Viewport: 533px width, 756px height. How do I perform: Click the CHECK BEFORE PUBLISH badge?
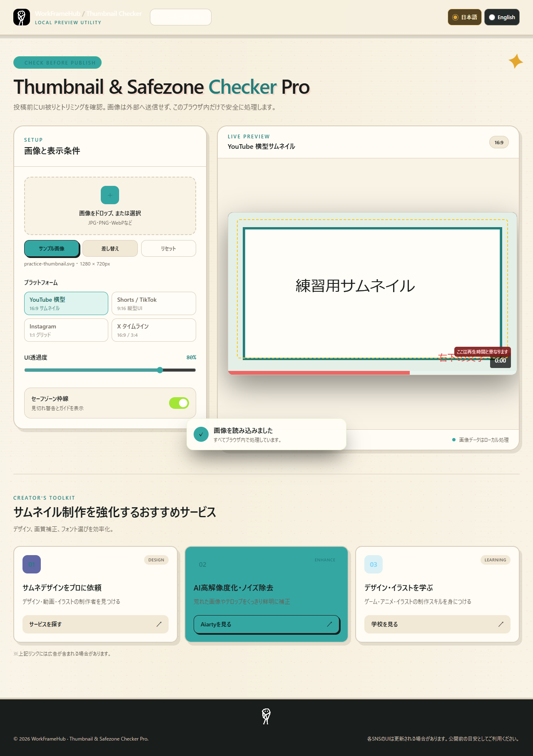pos(57,63)
